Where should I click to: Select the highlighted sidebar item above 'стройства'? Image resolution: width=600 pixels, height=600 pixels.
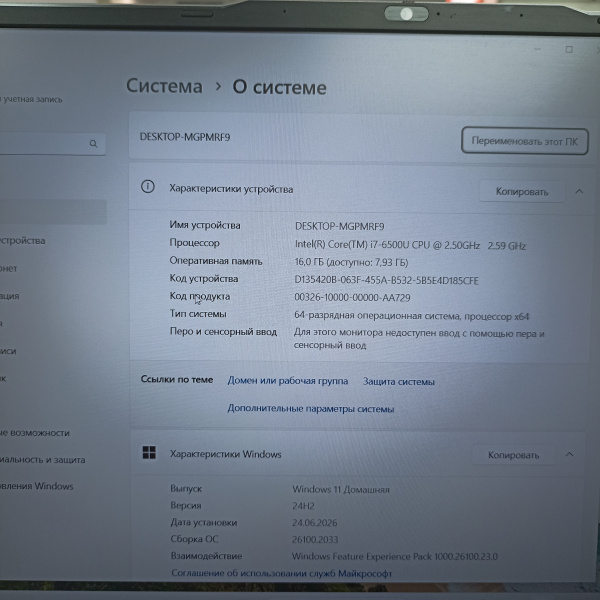[53, 212]
